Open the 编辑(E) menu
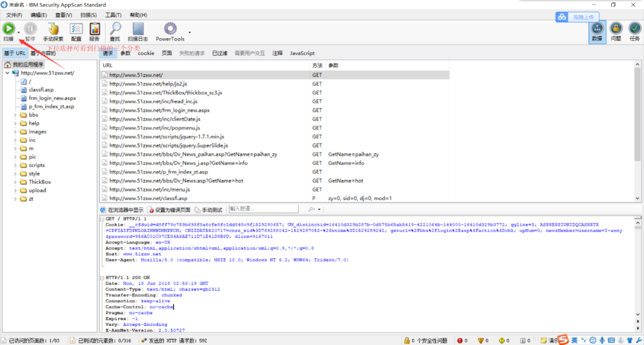 point(39,15)
